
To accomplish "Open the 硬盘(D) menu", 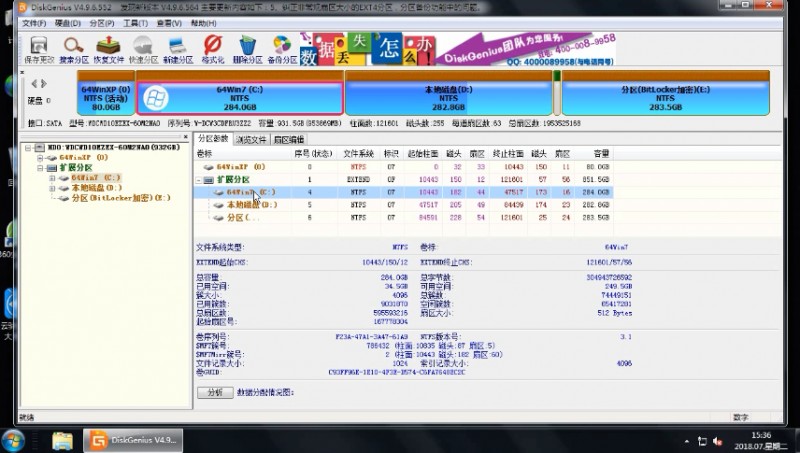I will tap(67, 23).
